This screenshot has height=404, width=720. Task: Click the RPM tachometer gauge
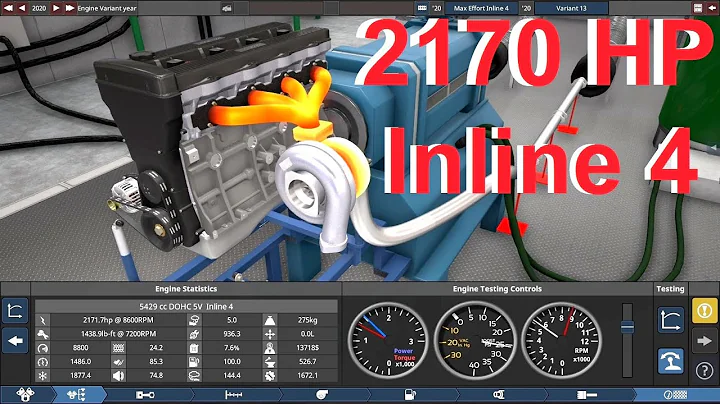click(561, 340)
